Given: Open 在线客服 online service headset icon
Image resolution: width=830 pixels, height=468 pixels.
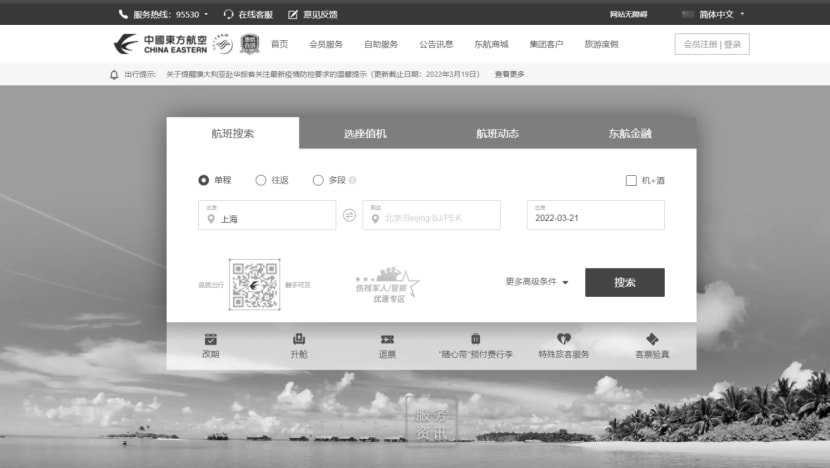Looking at the screenshot, I should [x=229, y=14].
